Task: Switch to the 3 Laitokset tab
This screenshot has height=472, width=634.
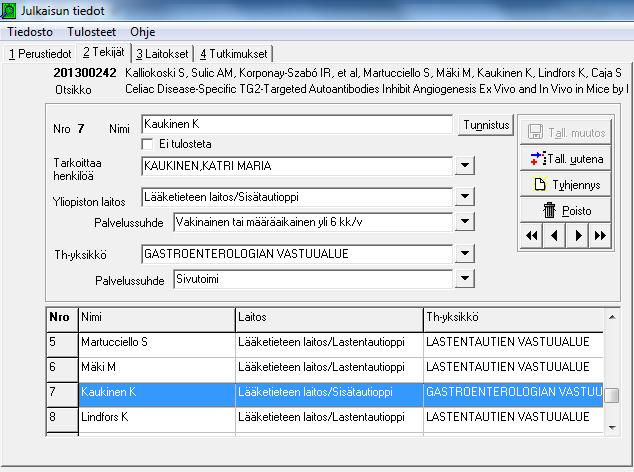Action: click(162, 54)
